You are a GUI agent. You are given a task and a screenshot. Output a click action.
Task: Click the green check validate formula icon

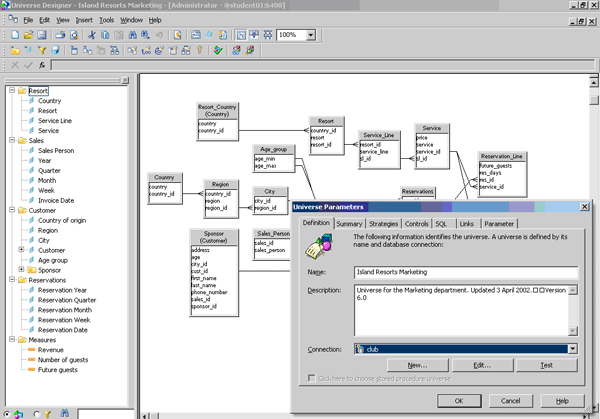click(x=28, y=65)
